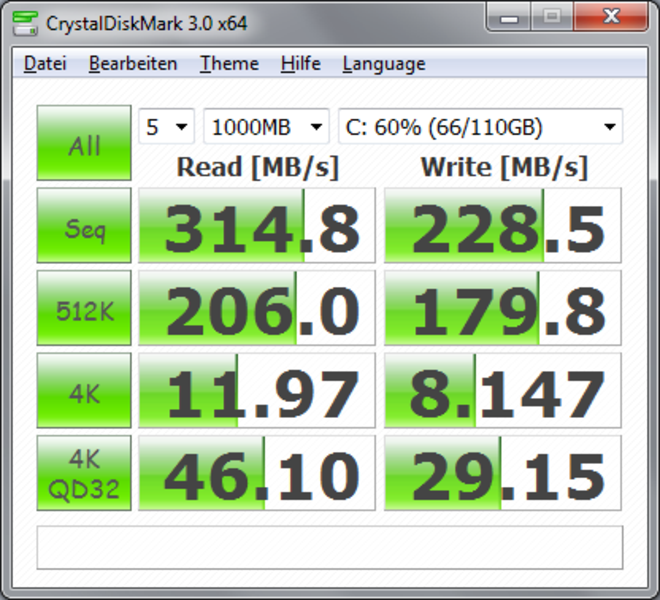Open the Datei menu

point(45,64)
